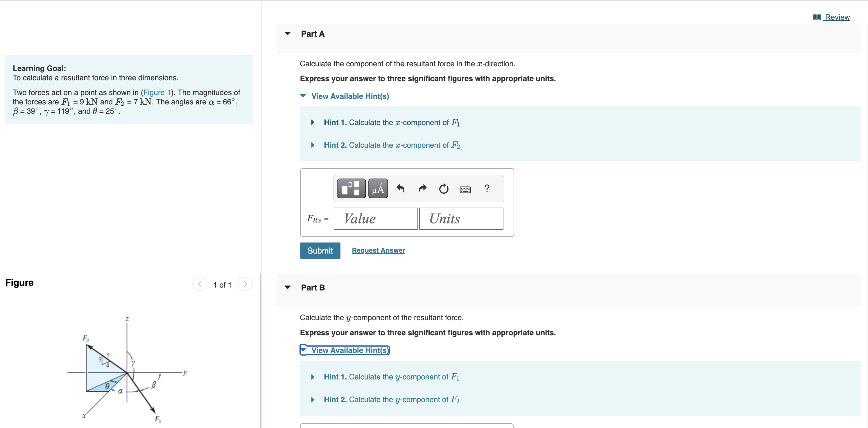Collapse Part A section
Screen dimensions: 868x428
tap(287, 33)
